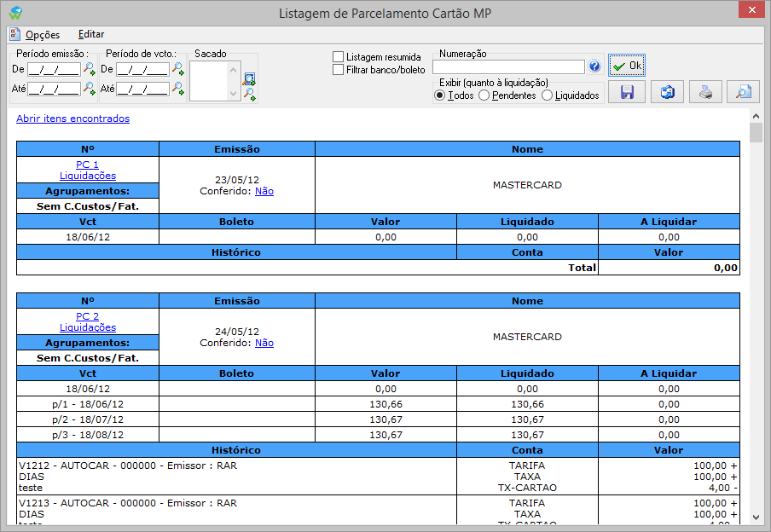771x532 pixels.
Task: Open date picker for Período emissão Até
Action: pyautogui.click(x=90, y=89)
